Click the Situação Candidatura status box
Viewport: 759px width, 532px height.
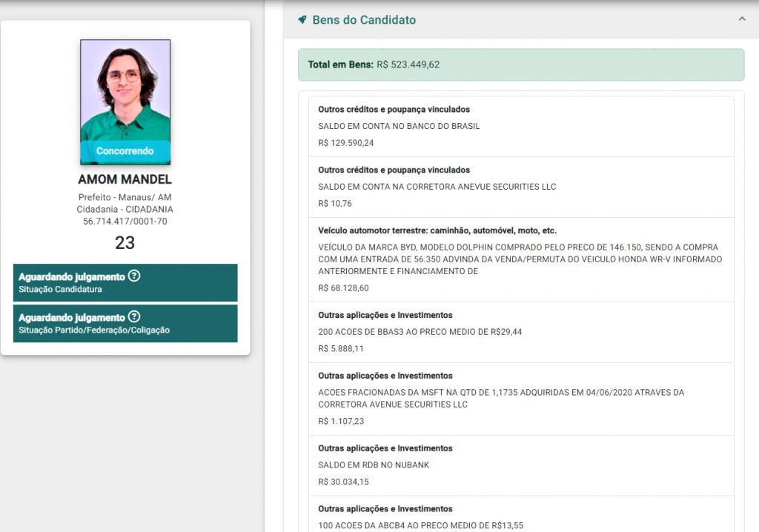(125, 282)
